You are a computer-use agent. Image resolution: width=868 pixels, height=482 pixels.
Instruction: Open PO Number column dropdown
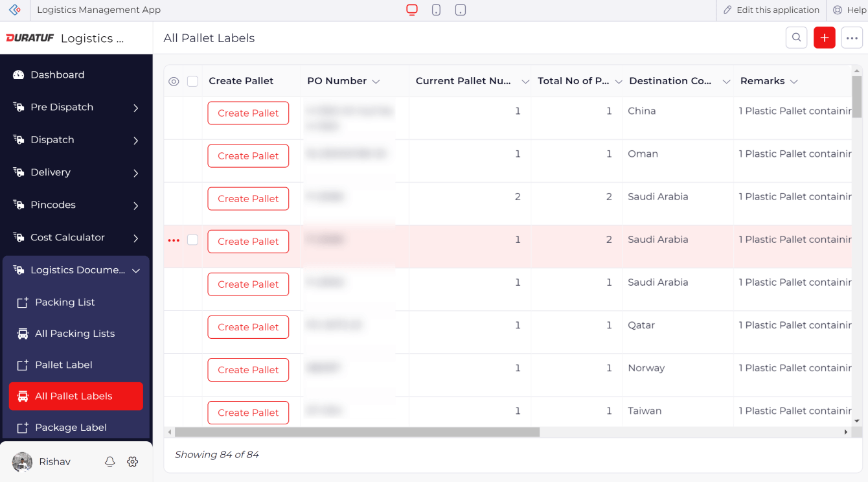376,81
